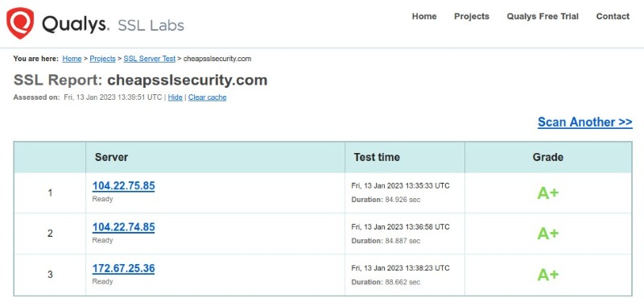This screenshot has width=644, height=306.
Task: Click the Hide link beside assessment date
Action: pos(175,97)
